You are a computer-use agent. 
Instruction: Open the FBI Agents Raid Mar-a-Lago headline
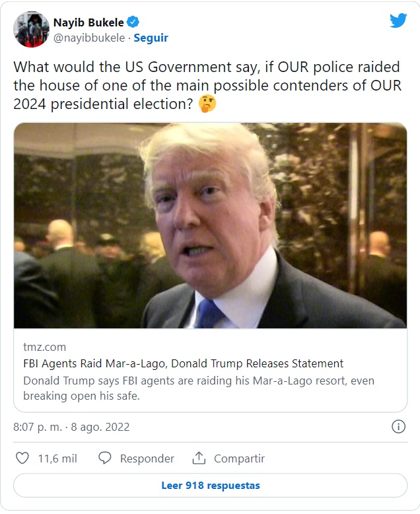(183, 363)
